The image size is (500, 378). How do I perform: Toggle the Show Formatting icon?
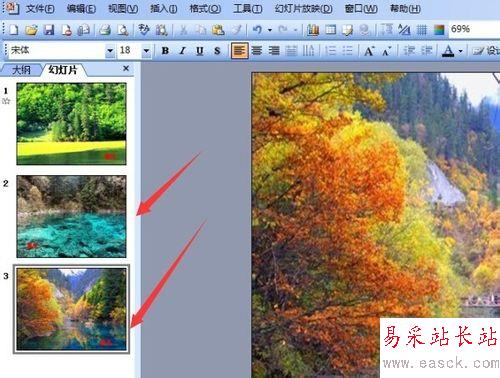[404, 30]
